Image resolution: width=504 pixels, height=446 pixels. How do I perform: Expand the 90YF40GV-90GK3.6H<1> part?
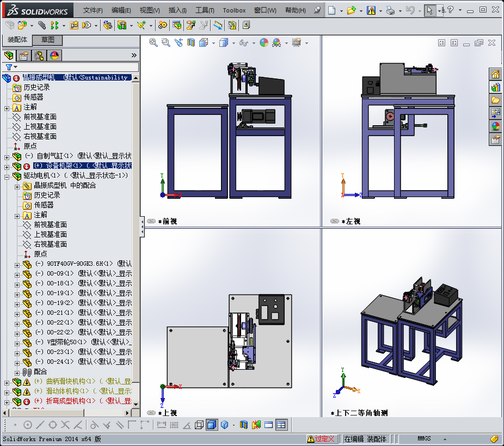click(x=17, y=265)
